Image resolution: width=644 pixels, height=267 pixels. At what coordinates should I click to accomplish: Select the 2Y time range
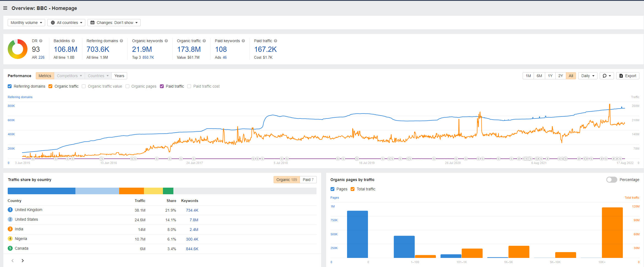click(x=561, y=76)
